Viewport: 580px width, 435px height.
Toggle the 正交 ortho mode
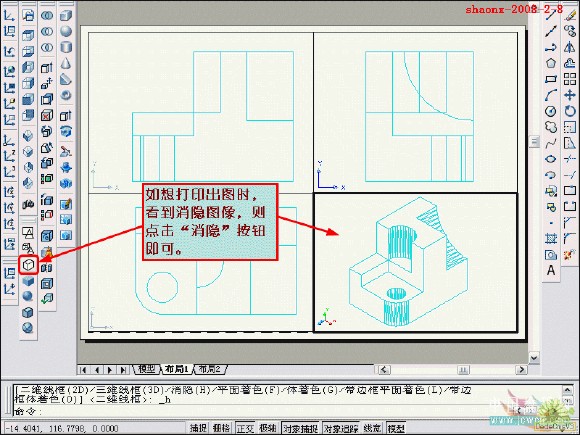tap(245, 428)
